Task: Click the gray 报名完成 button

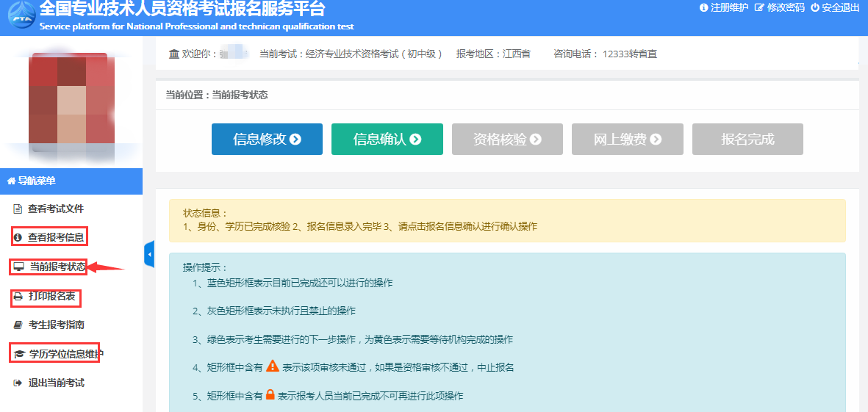Action: (x=747, y=140)
